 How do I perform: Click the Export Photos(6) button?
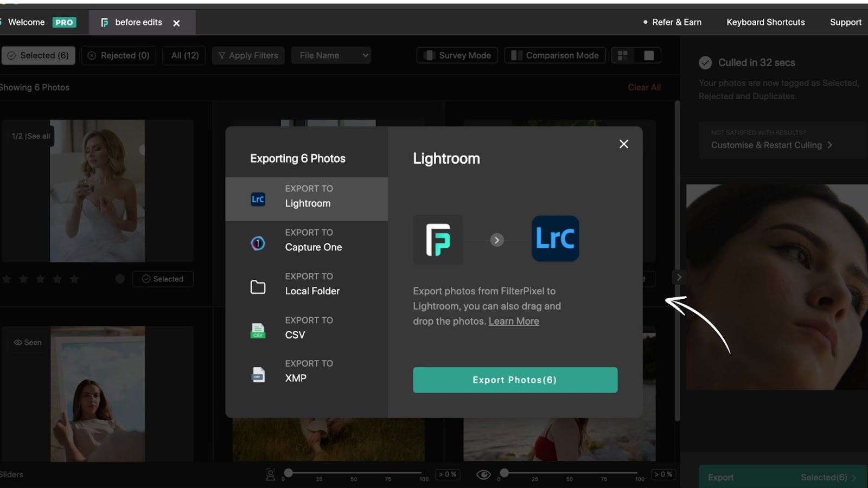tap(515, 380)
